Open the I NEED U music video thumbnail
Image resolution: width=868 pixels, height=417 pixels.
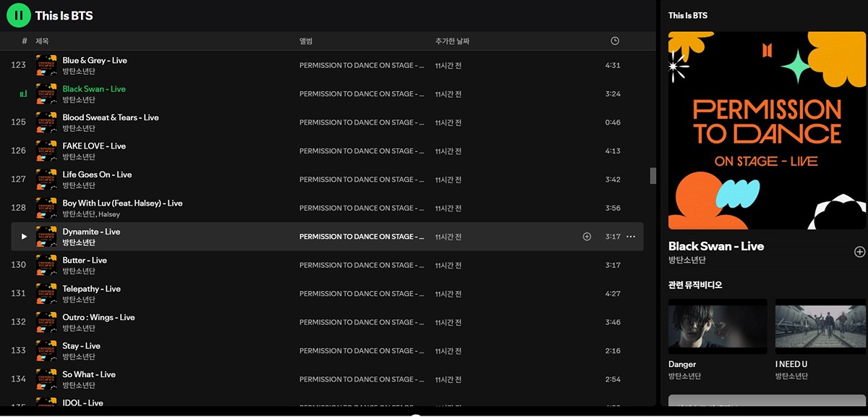pos(822,327)
